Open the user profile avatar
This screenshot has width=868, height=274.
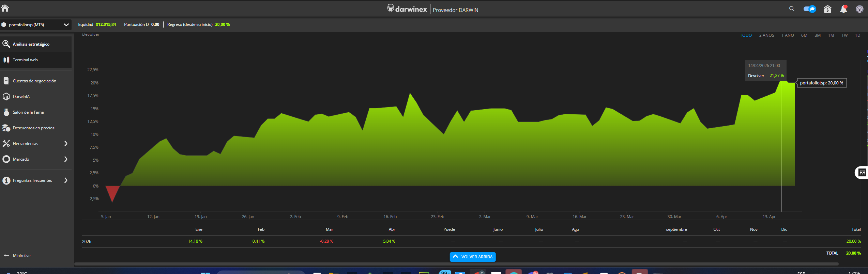tap(859, 9)
